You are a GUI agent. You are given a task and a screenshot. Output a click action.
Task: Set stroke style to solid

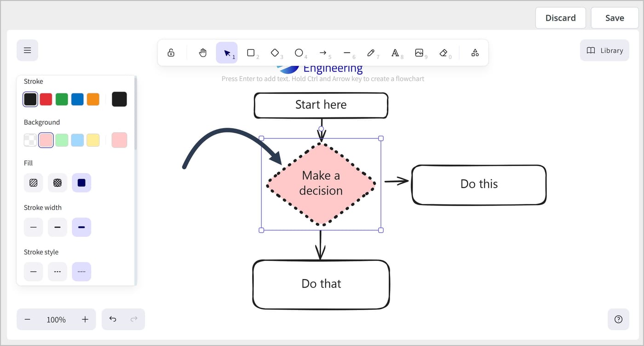point(34,271)
